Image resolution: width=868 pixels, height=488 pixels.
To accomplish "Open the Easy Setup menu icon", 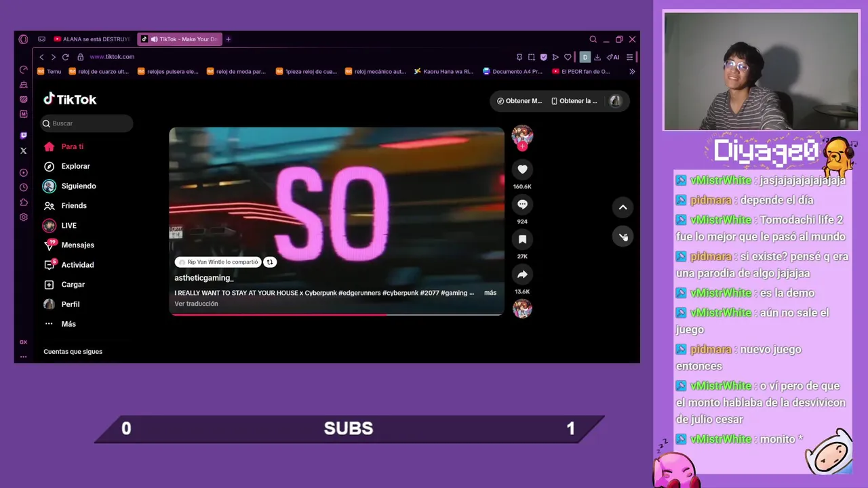I will (629, 57).
